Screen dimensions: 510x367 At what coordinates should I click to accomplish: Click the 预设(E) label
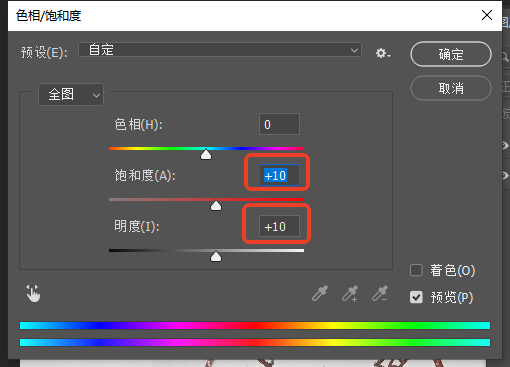(44, 52)
